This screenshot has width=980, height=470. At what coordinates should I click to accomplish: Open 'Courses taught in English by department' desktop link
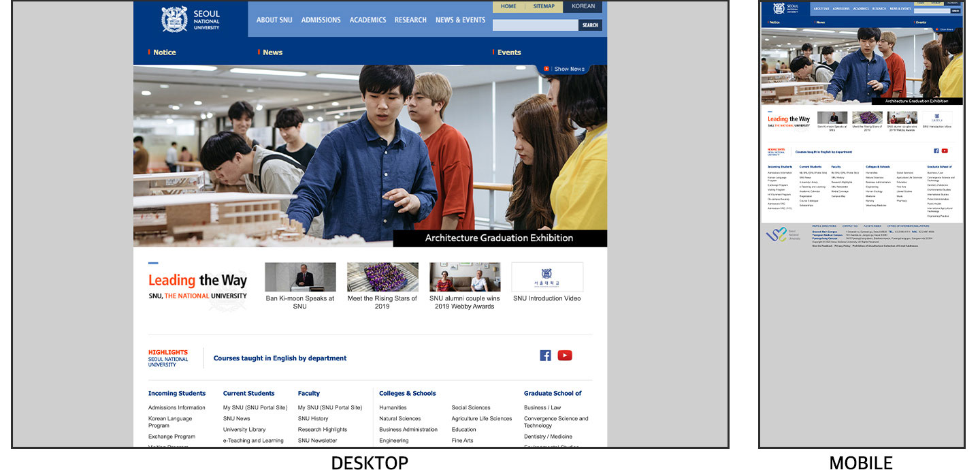[x=280, y=358]
